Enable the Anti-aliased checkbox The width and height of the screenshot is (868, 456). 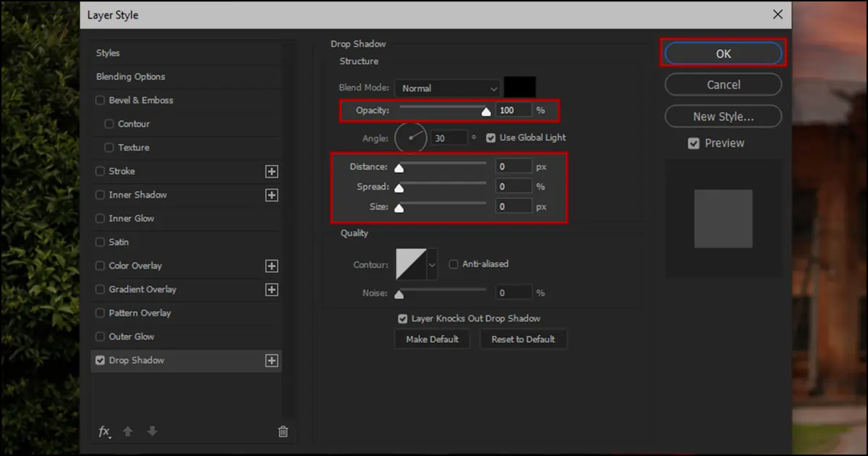[x=453, y=263]
